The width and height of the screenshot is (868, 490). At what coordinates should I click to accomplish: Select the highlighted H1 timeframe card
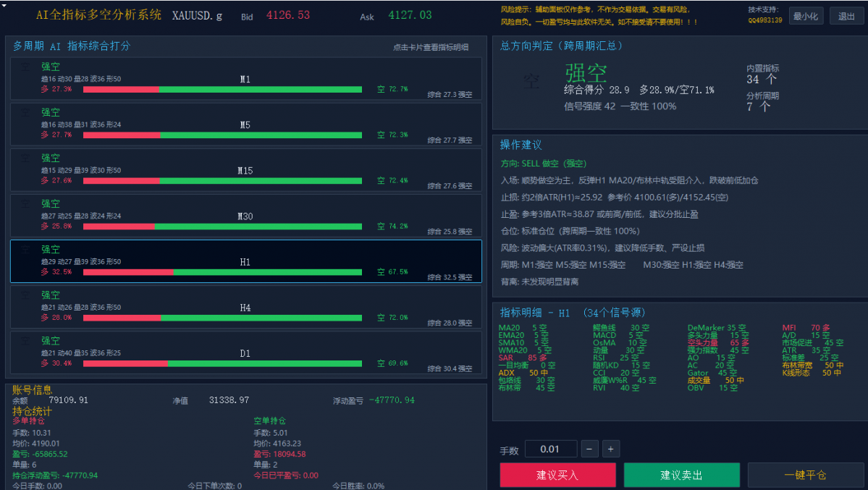point(246,261)
